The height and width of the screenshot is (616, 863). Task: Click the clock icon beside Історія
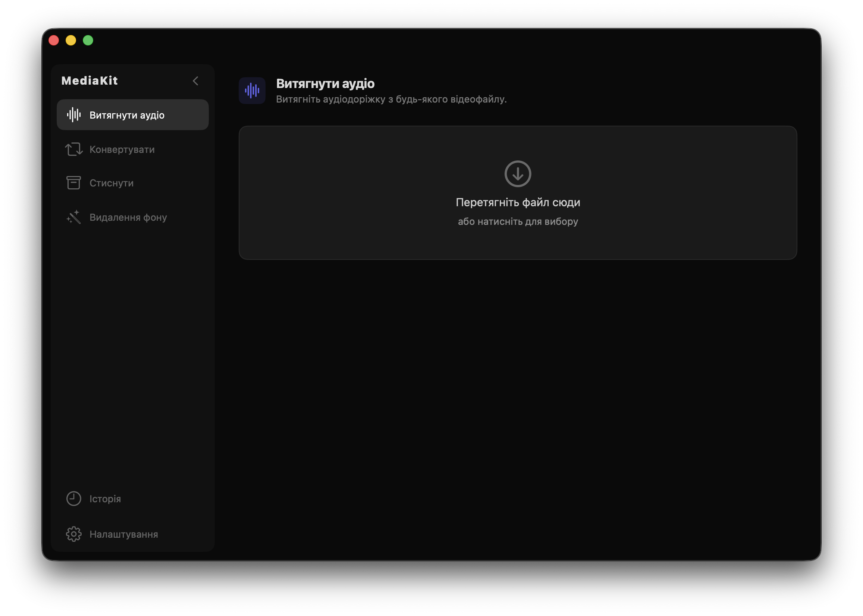tap(73, 499)
